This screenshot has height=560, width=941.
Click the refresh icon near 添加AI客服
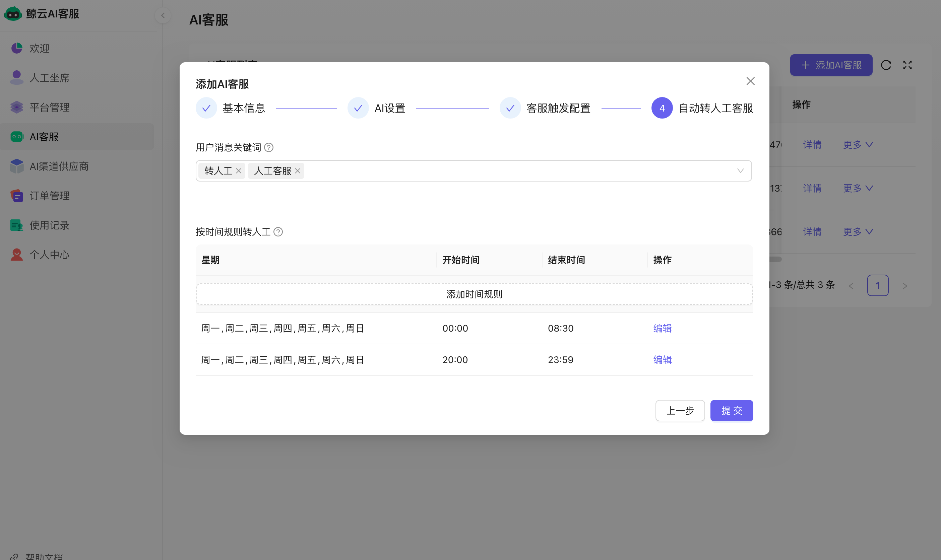point(886,65)
